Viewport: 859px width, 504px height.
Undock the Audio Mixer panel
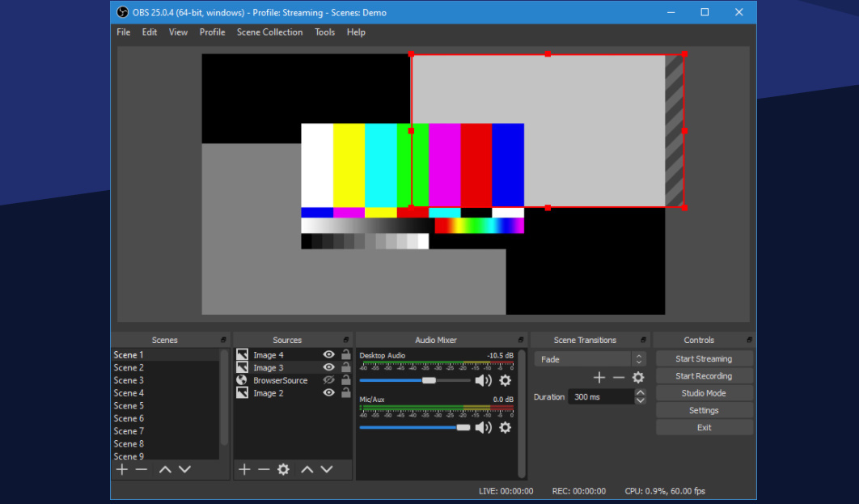pyautogui.click(x=520, y=341)
